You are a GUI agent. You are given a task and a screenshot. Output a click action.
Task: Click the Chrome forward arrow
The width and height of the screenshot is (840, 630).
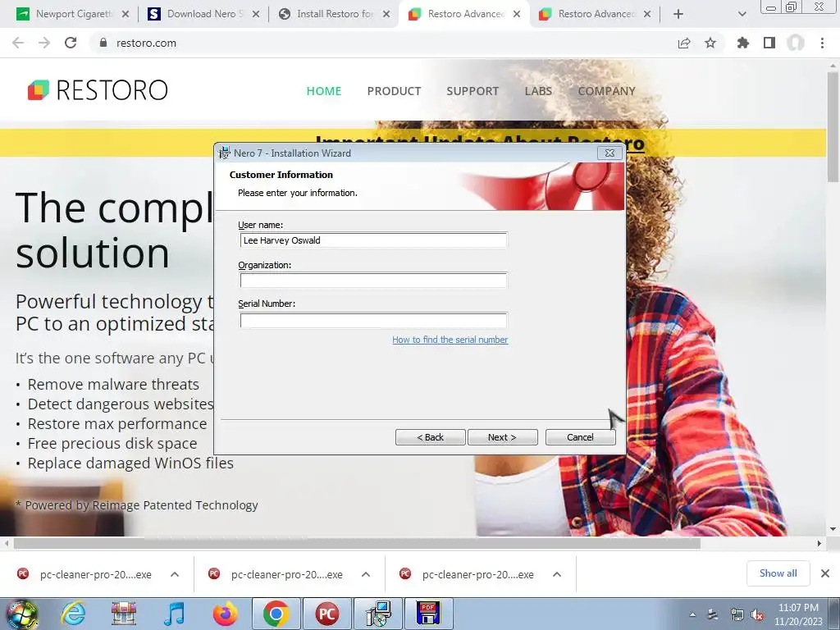(44, 43)
